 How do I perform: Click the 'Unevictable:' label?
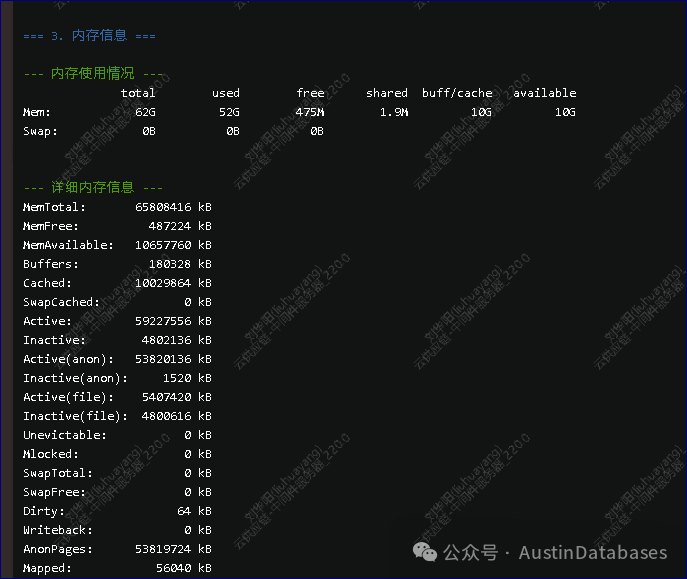pyautogui.click(x=64, y=435)
